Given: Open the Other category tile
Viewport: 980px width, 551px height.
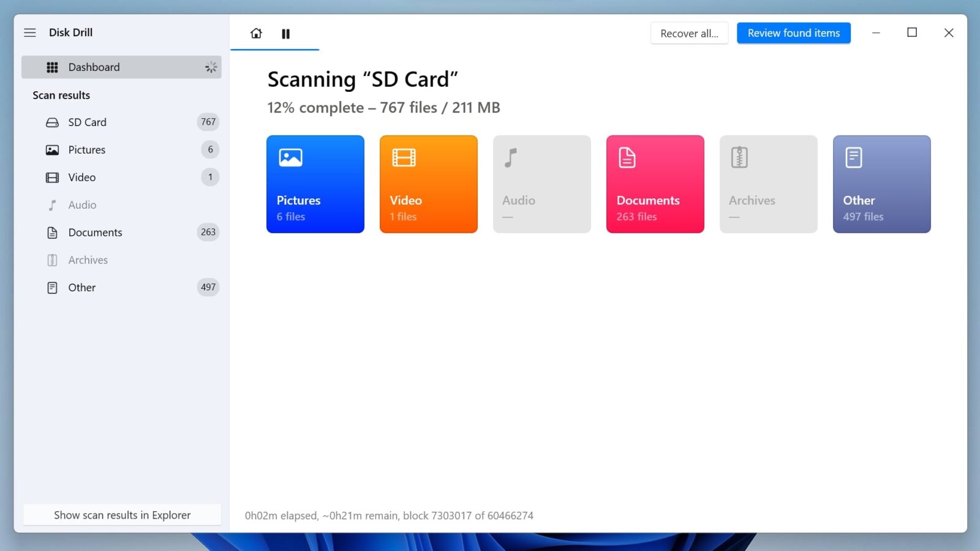Looking at the screenshot, I should 881,184.
